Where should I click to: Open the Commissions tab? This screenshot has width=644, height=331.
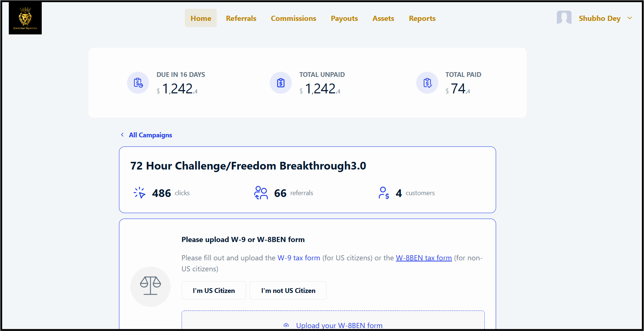point(293,18)
